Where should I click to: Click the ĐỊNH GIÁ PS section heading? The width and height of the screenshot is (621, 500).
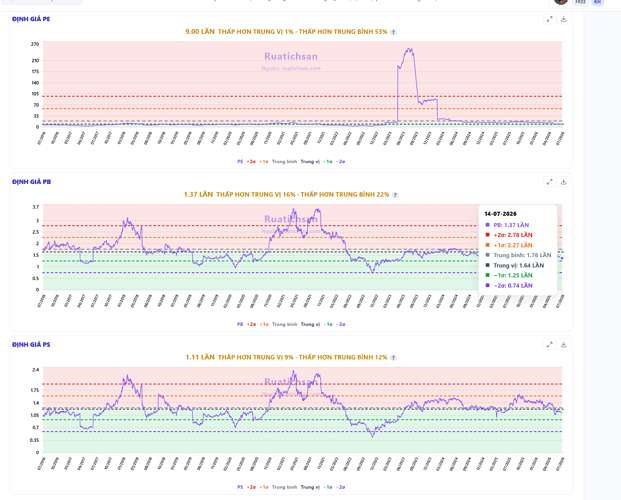pyautogui.click(x=31, y=345)
